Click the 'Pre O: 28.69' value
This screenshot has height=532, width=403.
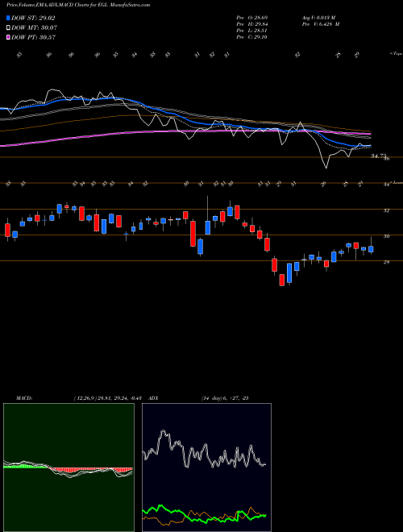[x=252, y=17]
